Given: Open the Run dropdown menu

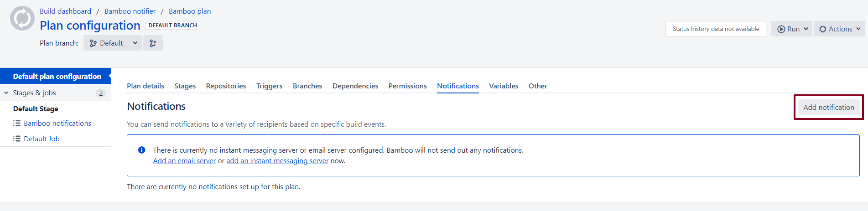Looking at the screenshot, I should tap(792, 29).
